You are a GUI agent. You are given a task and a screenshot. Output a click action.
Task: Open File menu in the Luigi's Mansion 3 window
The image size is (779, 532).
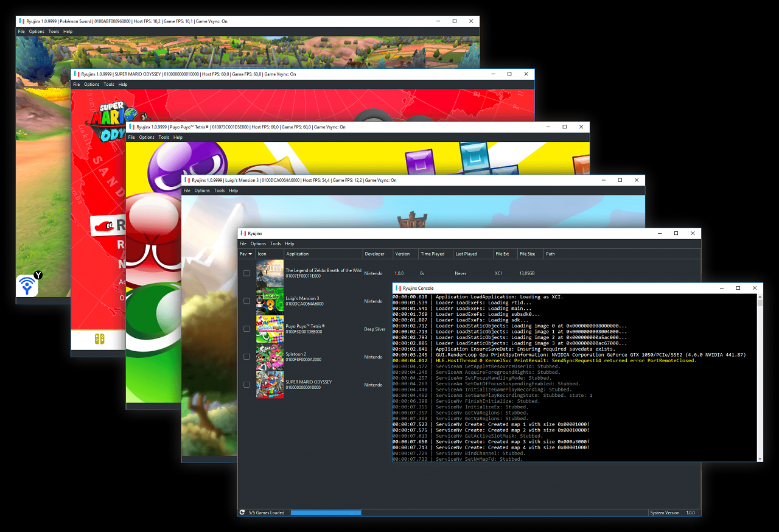pyautogui.click(x=187, y=191)
